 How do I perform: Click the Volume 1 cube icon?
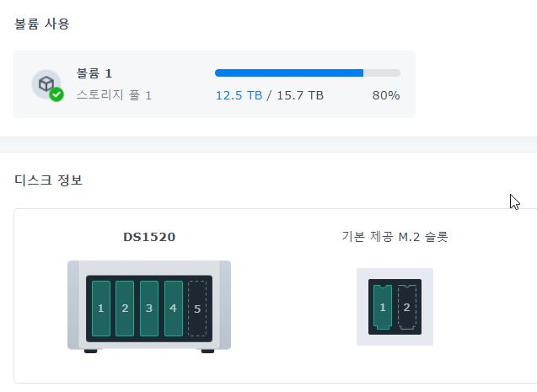[46, 83]
